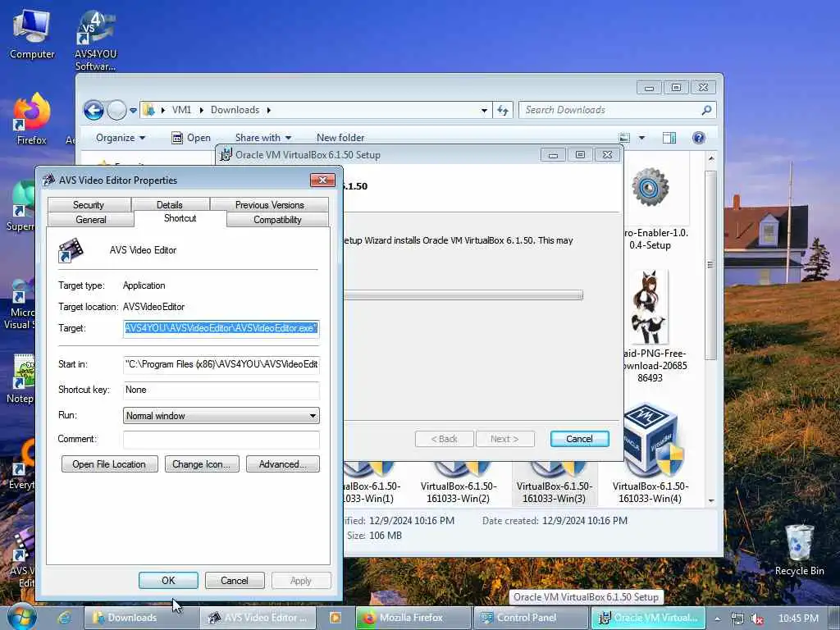Image resolution: width=840 pixels, height=630 pixels.
Task: Click Open in Explorer toolbar
Action: [190, 138]
